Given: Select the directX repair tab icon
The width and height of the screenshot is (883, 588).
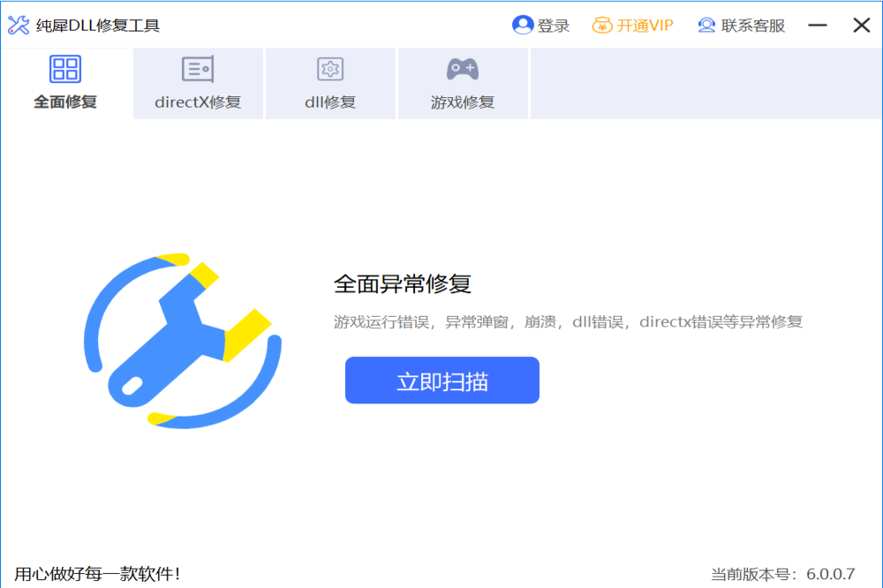Looking at the screenshot, I should 198,69.
